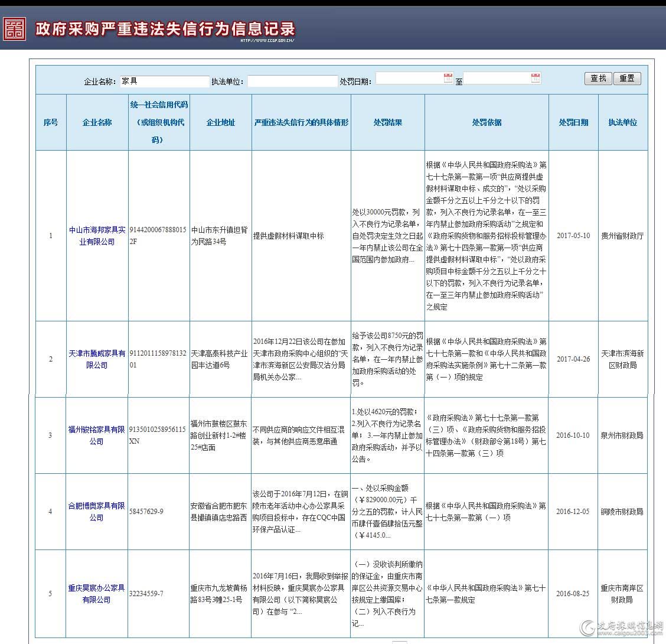Open the calendar picker after 至

536,77
